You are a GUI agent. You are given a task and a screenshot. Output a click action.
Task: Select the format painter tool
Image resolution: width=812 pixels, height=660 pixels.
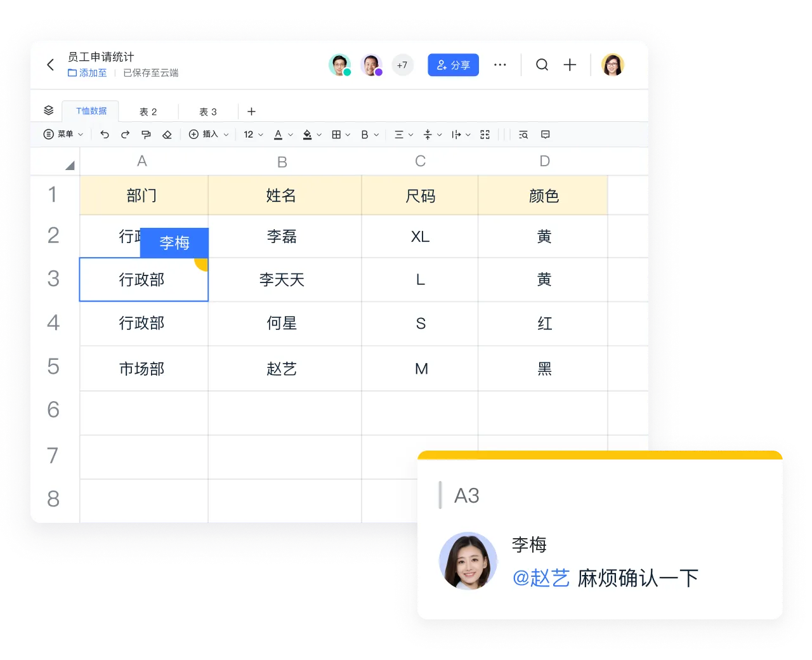click(146, 135)
